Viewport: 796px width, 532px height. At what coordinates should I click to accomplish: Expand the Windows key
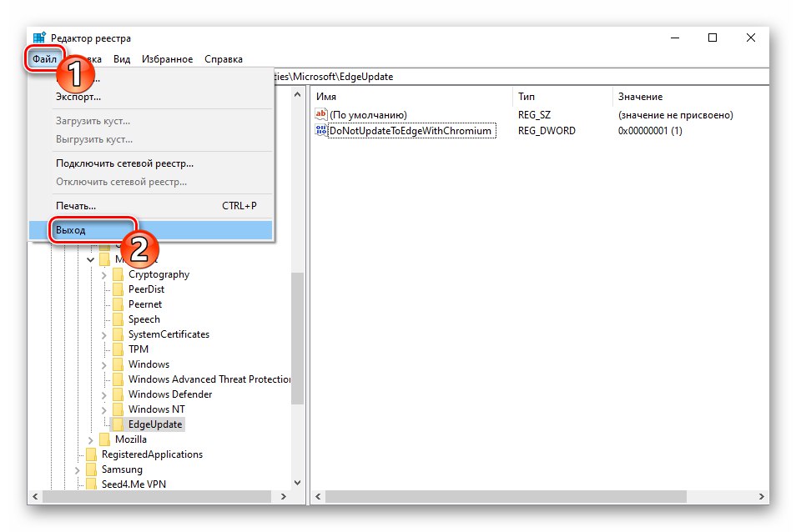(104, 364)
